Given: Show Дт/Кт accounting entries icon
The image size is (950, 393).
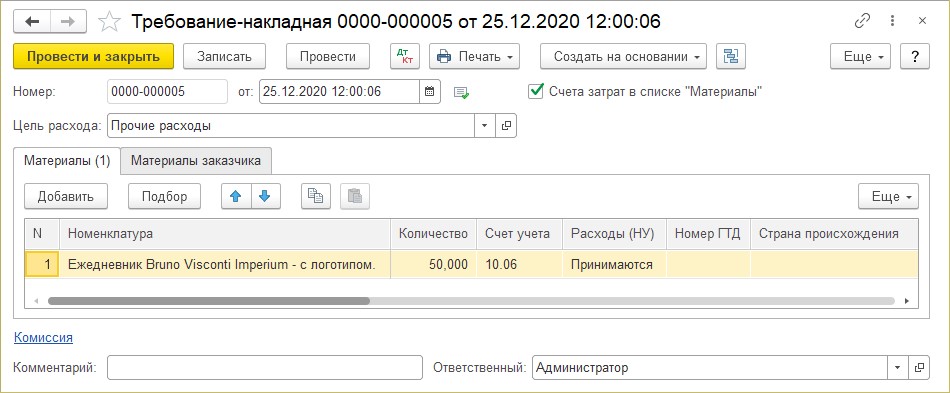Looking at the screenshot, I should point(405,56).
